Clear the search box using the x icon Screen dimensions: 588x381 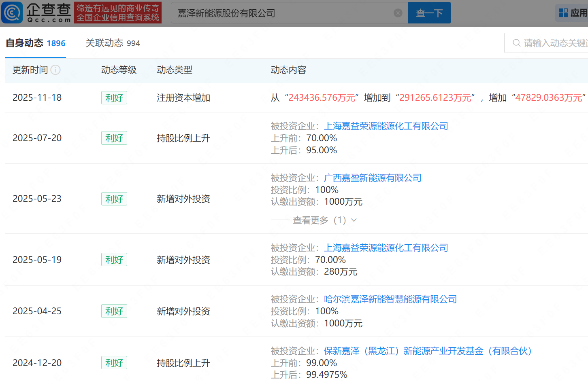coord(398,13)
